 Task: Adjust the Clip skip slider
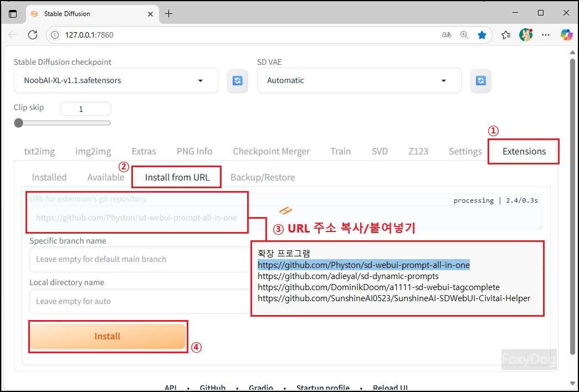click(63, 123)
